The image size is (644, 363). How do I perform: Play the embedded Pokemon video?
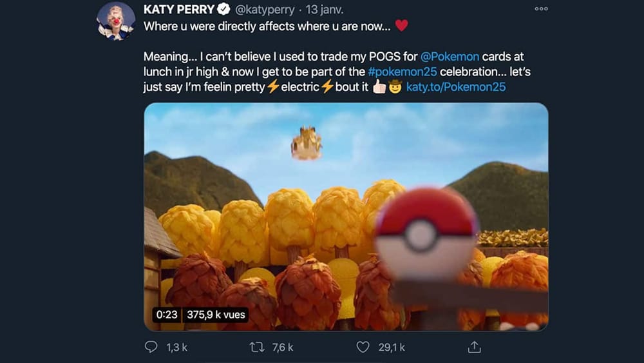(346, 217)
